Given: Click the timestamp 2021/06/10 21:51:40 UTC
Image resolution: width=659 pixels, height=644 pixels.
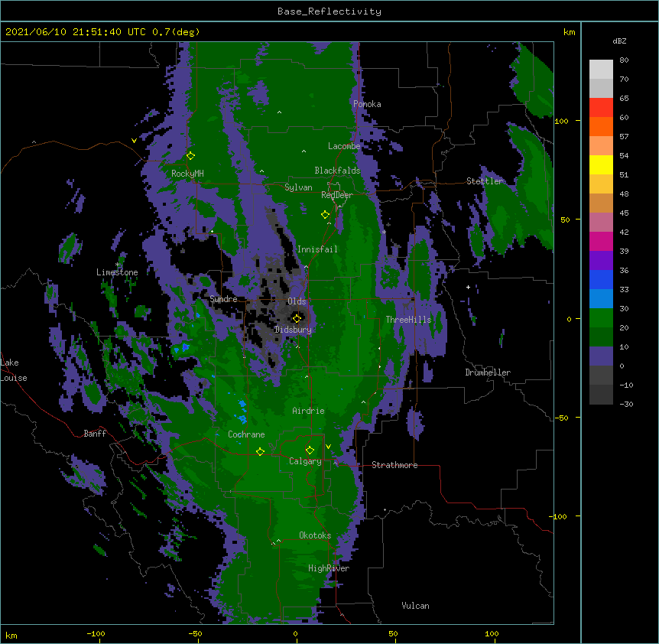Looking at the screenshot, I should (76, 32).
